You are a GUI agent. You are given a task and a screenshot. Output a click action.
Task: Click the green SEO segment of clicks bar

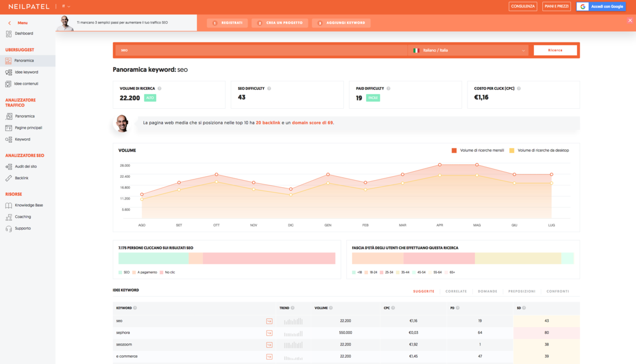tap(153, 259)
